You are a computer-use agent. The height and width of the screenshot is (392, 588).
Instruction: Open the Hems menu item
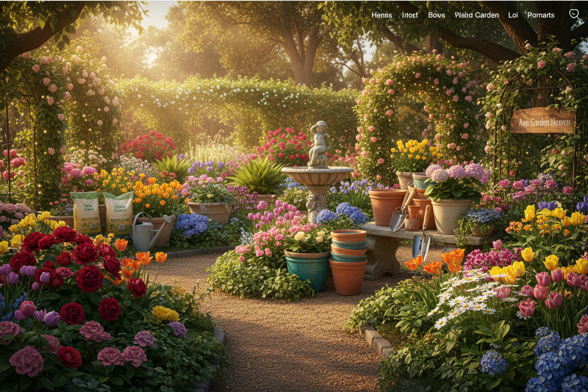click(x=381, y=15)
